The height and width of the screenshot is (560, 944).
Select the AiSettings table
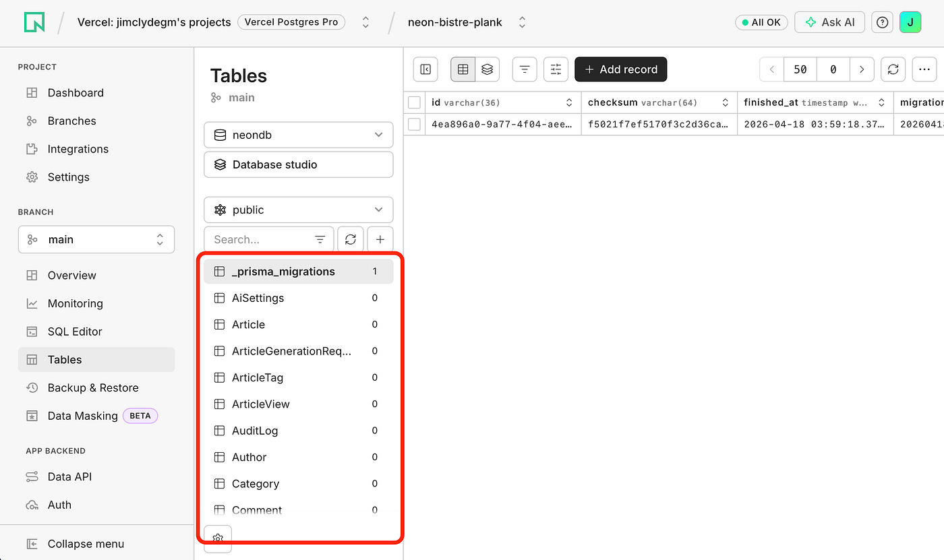[298, 298]
